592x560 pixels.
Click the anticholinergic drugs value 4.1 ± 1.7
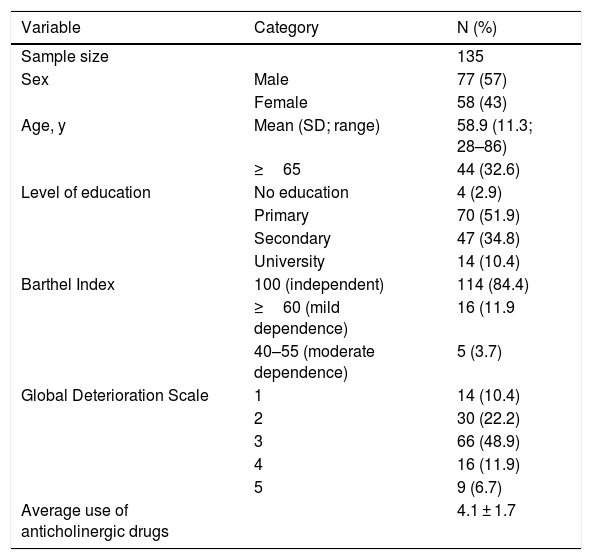(486, 511)
